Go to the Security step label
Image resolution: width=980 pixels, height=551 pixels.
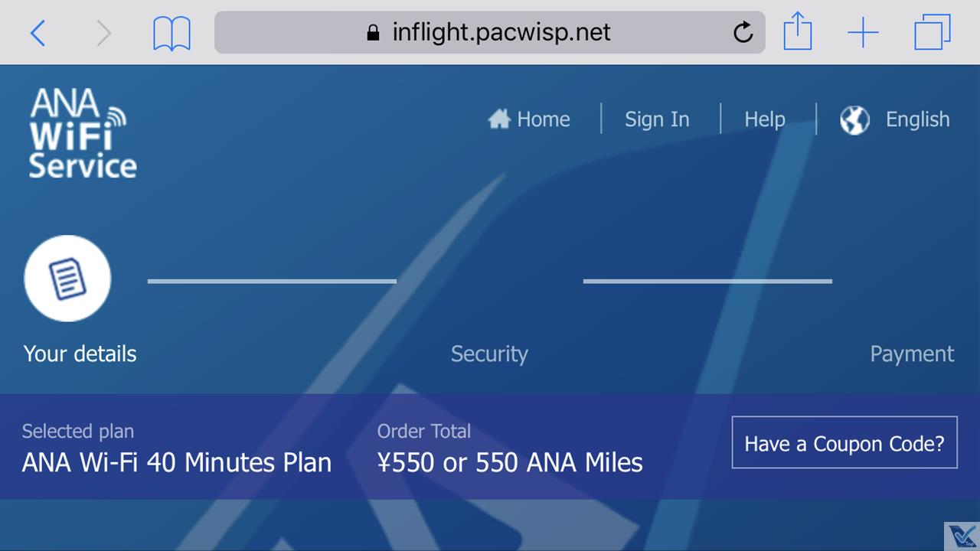pos(489,354)
